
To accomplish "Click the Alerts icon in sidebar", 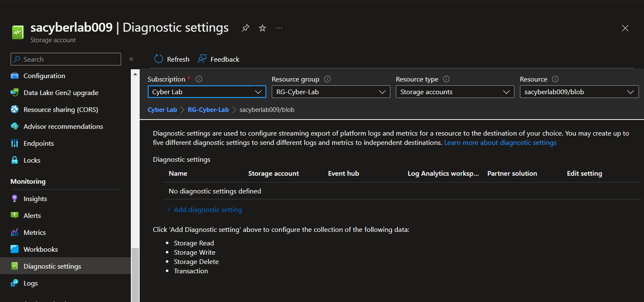I will point(15,216).
